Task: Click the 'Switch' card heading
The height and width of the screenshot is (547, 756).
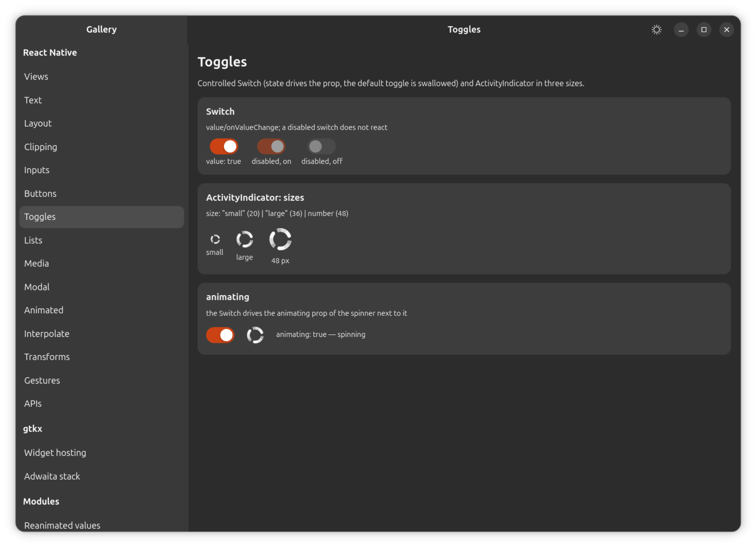Action: coord(220,111)
